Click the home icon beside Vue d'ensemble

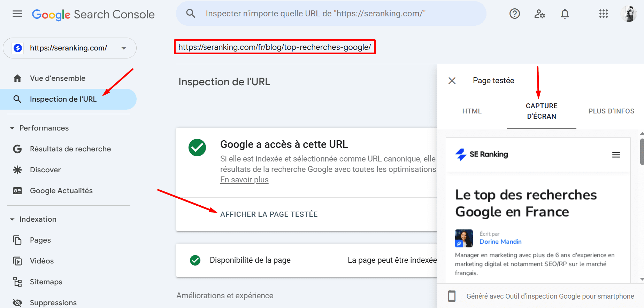point(17,78)
